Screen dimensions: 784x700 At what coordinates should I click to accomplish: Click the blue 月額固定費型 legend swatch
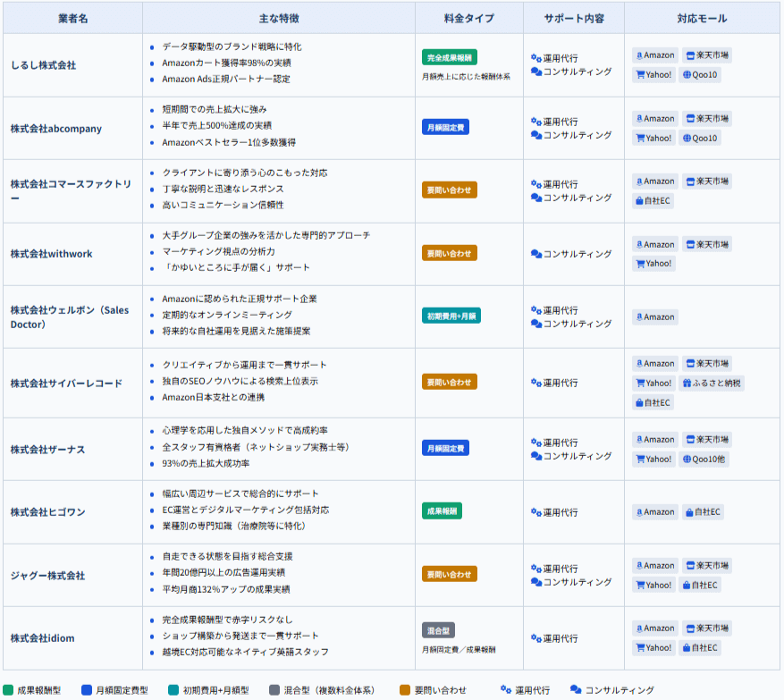(x=87, y=690)
